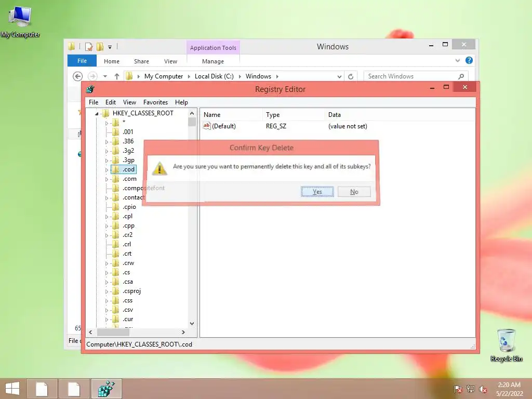Open the Registry Editor File menu
The height and width of the screenshot is (399, 532).
coord(94,102)
